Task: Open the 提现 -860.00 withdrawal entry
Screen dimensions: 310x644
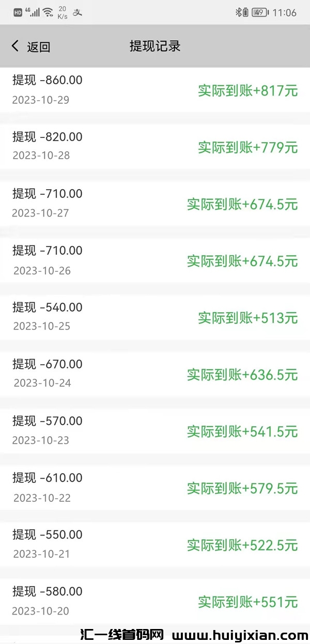Action: [48, 80]
